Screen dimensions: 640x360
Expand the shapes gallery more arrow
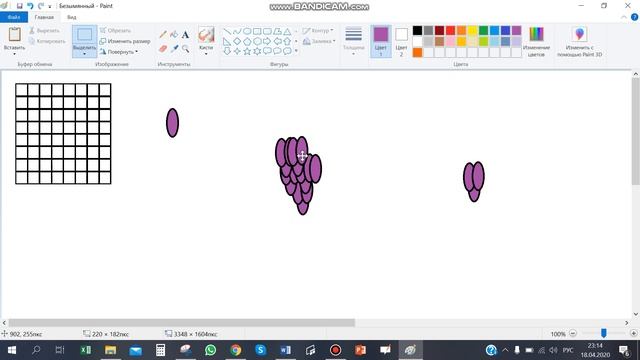pos(296,51)
